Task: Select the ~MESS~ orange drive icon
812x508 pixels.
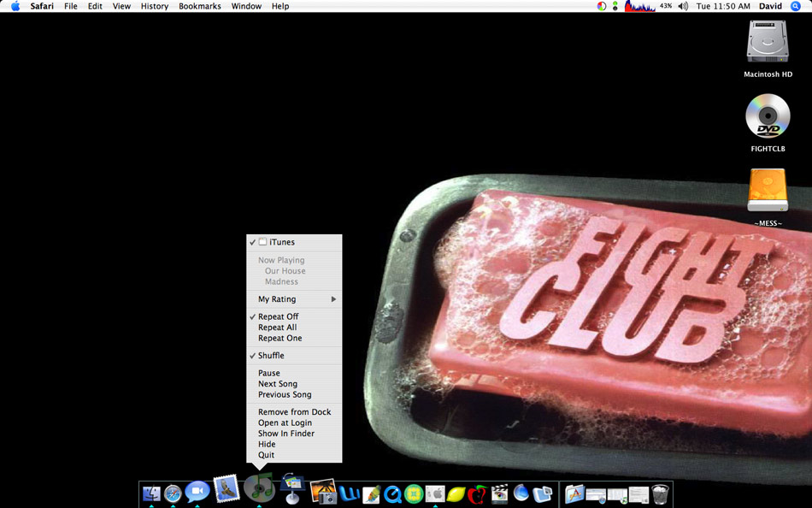Action: pos(768,190)
